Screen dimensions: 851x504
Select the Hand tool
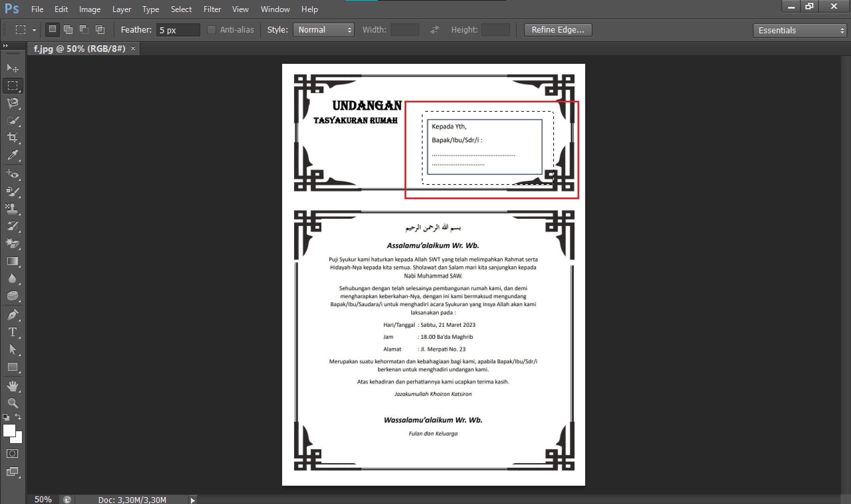(13, 386)
